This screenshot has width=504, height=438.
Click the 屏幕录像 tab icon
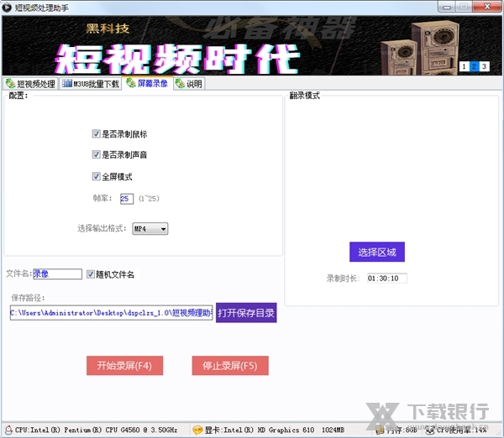coord(131,83)
